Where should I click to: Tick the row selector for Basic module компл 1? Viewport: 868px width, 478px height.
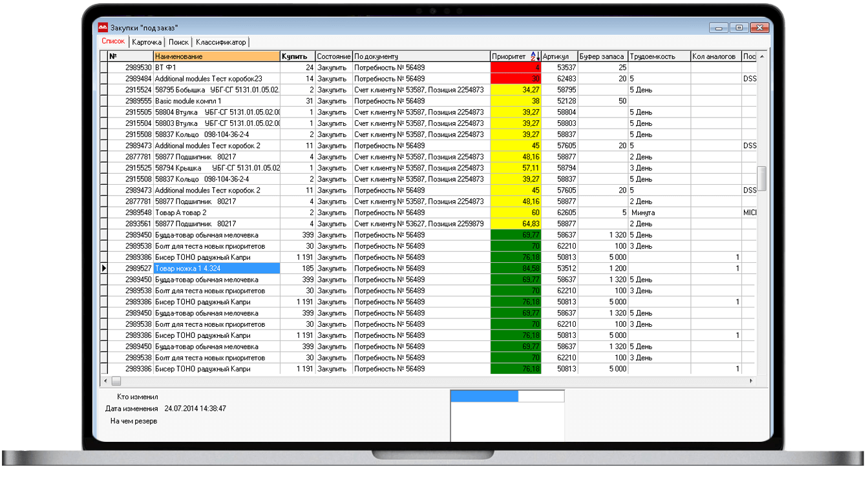(104, 101)
